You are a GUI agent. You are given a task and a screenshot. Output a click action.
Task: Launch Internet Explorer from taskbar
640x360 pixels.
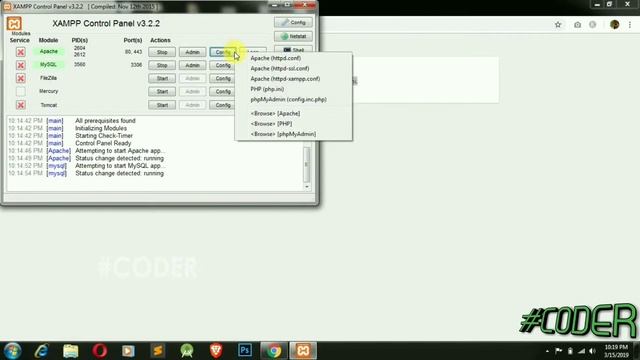point(42,351)
